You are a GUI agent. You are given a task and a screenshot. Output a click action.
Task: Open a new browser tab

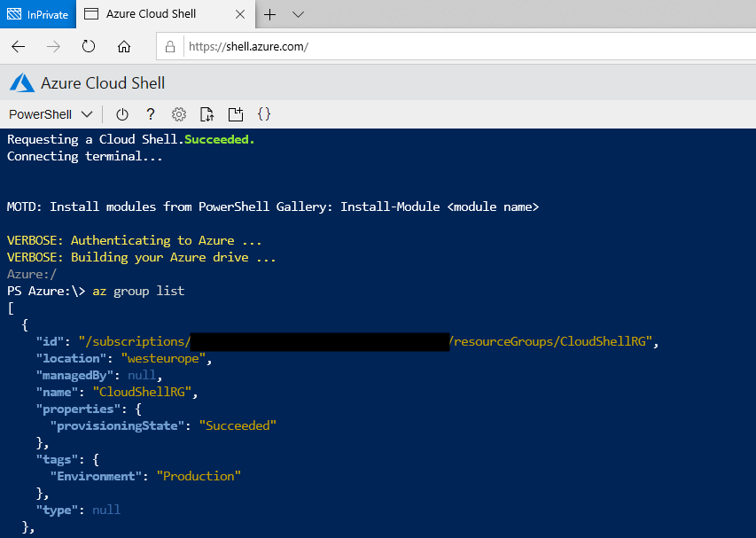pyautogui.click(x=269, y=14)
